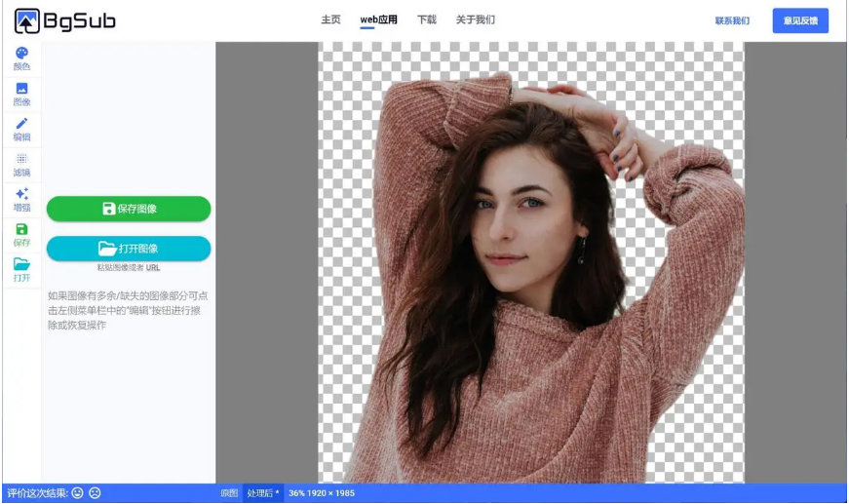Image resolution: width=849 pixels, height=504 pixels.
Task: Open the web应用 nav tab
Action: (378, 19)
